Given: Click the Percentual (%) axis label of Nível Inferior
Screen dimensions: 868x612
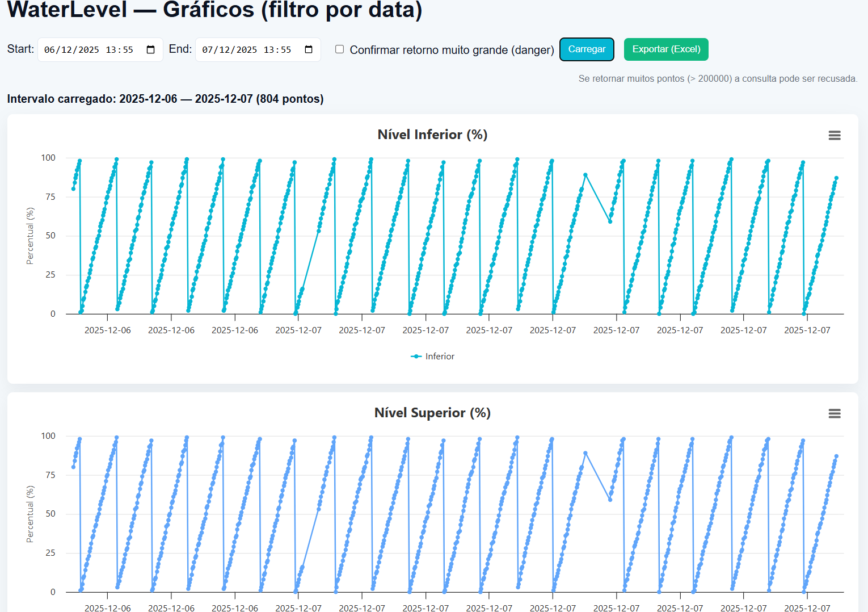Looking at the screenshot, I should pos(30,236).
